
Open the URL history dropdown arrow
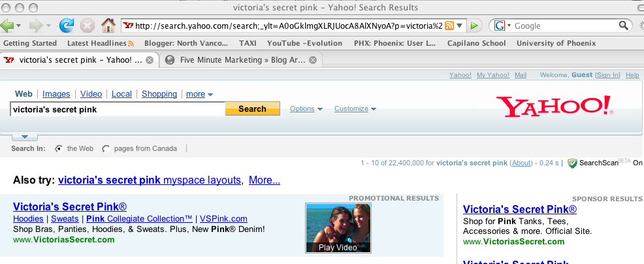click(x=460, y=25)
